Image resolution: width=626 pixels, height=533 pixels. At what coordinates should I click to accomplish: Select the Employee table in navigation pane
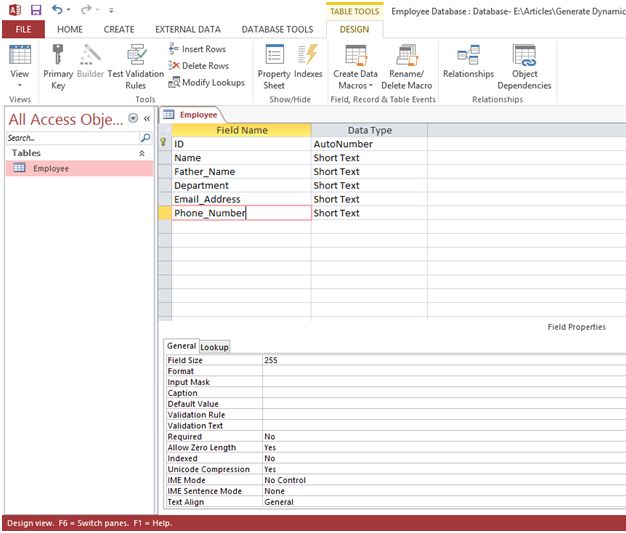click(x=79, y=168)
